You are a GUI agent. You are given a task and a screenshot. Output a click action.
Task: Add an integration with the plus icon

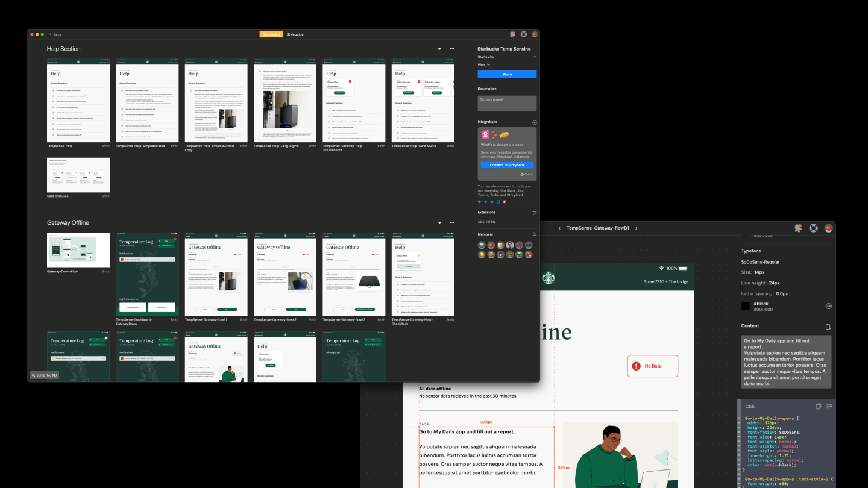pos(535,122)
